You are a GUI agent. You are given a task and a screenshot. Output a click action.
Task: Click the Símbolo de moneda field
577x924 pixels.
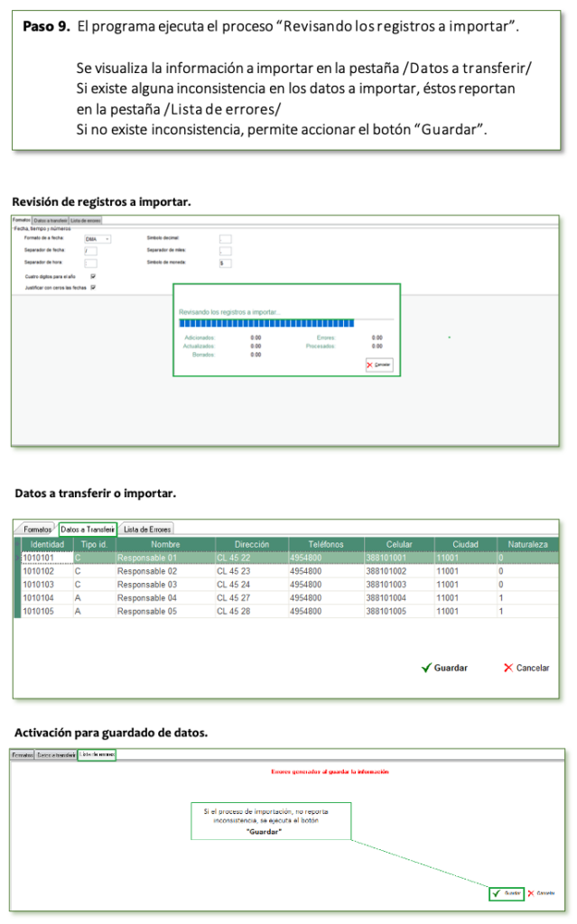pyautogui.click(x=225, y=263)
